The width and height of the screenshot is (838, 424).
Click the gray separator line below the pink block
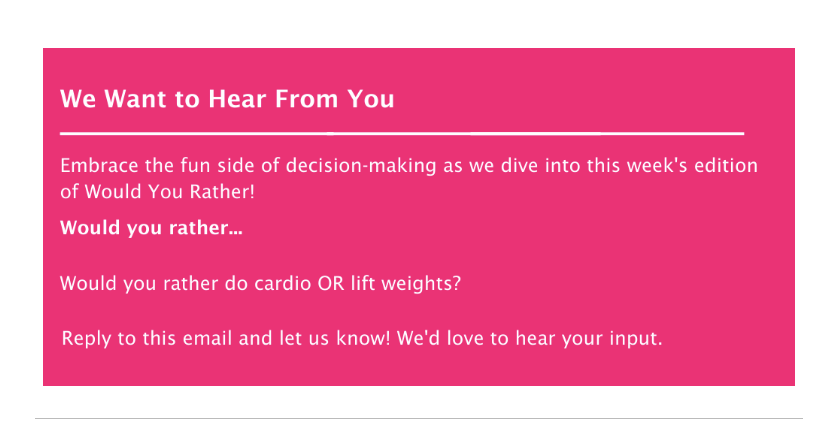tap(419, 418)
